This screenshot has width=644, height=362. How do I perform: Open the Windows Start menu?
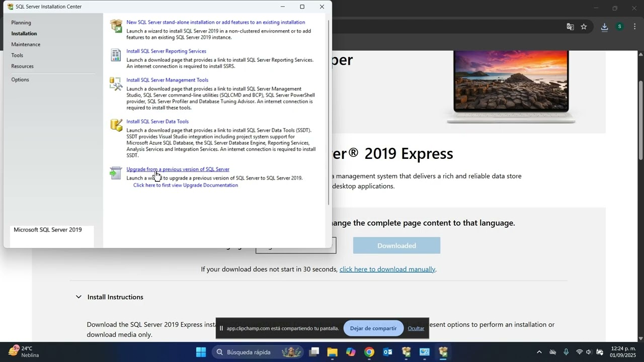pos(201,352)
